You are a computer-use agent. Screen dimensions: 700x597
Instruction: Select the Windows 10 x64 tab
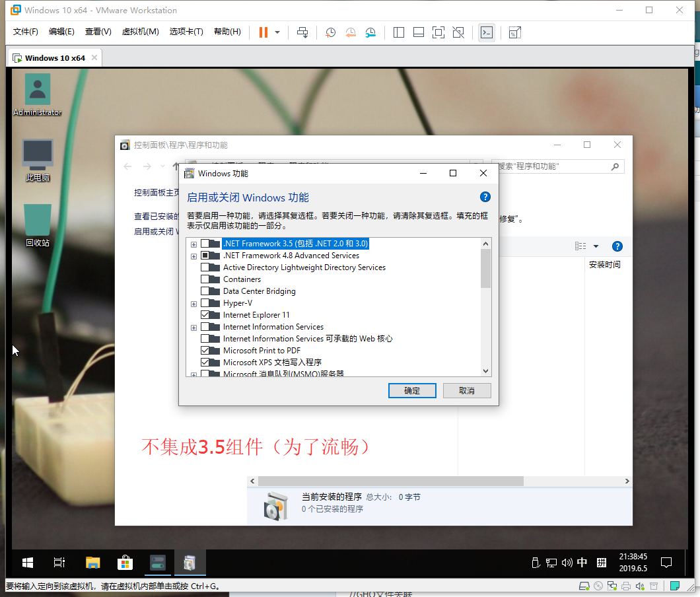point(55,58)
